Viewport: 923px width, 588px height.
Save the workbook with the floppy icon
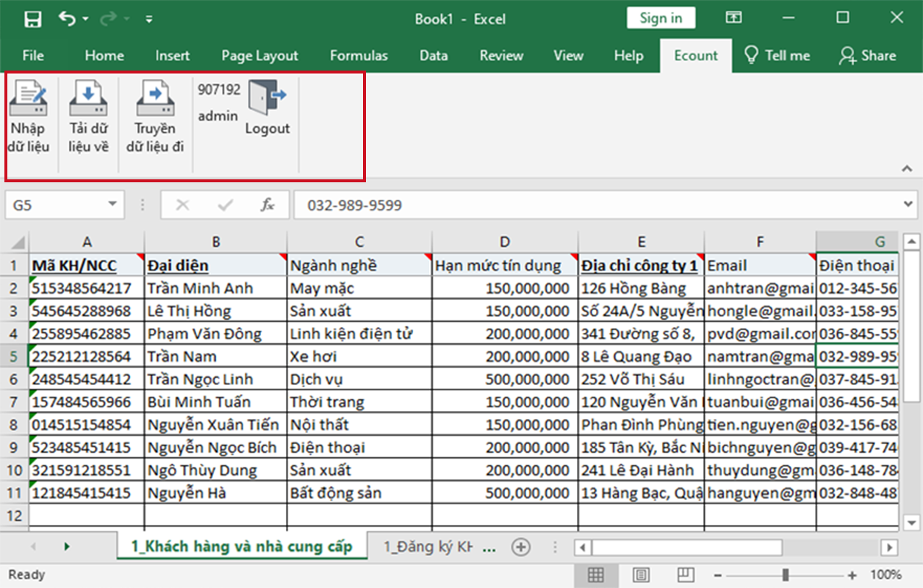(x=33, y=19)
